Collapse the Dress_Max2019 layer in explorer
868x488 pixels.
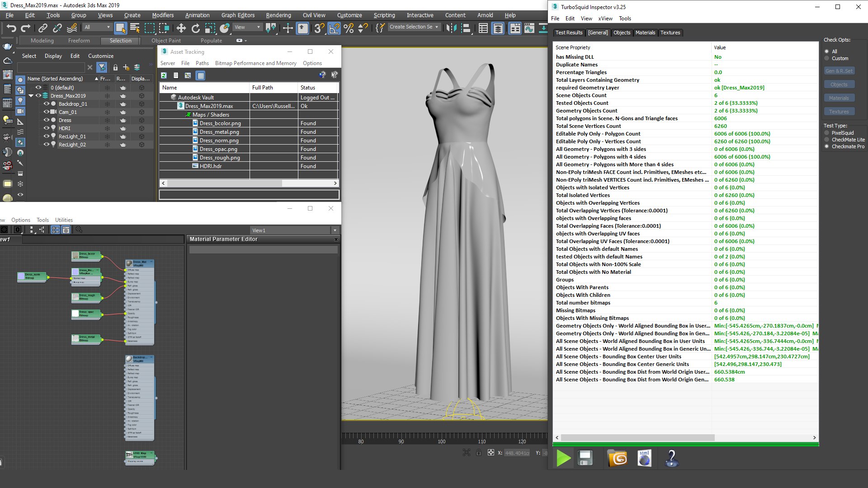(31, 96)
